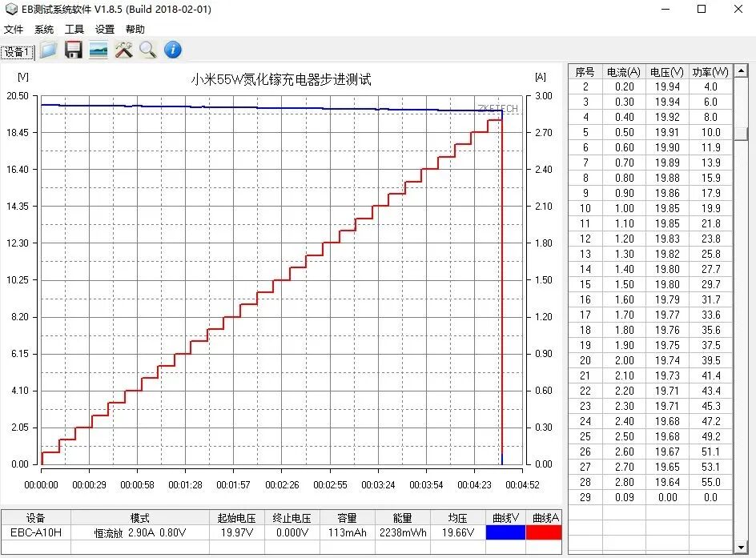The image size is (756, 558).
Task: Click the red 曲线A color swatch
Action: pyautogui.click(x=544, y=532)
